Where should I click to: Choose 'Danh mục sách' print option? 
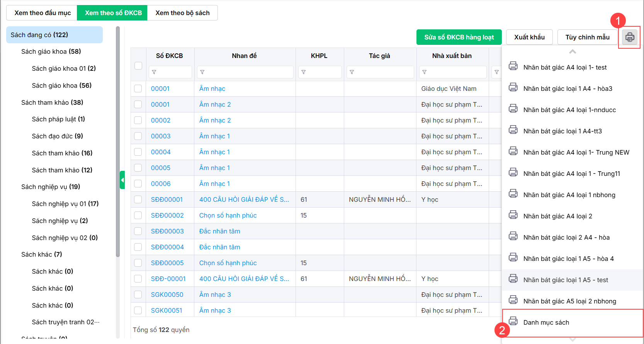[x=573, y=322]
